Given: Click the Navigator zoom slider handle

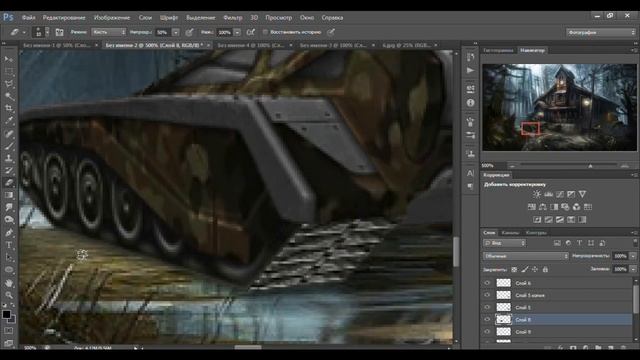Looking at the screenshot, I should [x=590, y=166].
